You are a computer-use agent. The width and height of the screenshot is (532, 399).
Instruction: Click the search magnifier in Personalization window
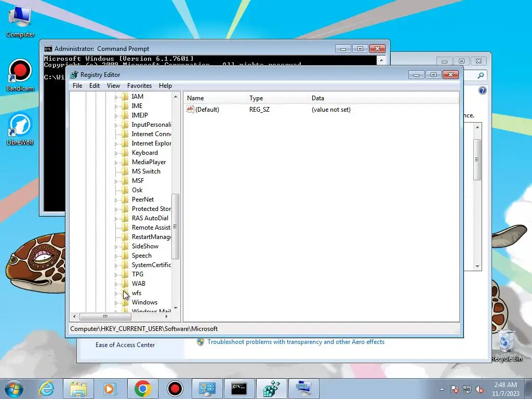481,75
